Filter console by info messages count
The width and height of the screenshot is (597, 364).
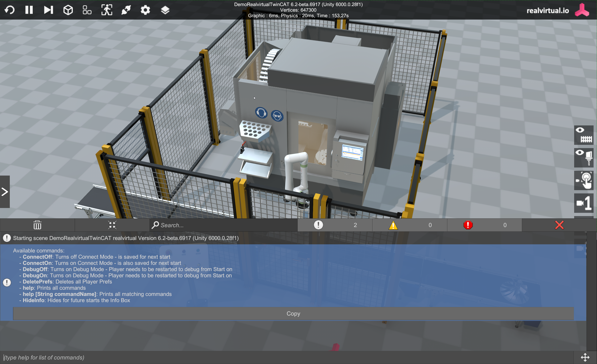(x=335, y=225)
